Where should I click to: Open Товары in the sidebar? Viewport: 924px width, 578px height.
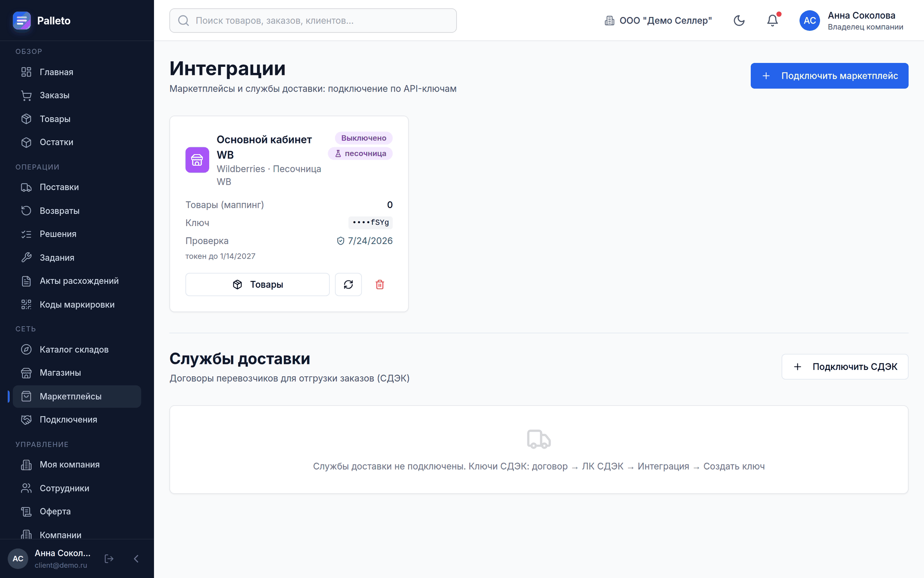point(77,119)
